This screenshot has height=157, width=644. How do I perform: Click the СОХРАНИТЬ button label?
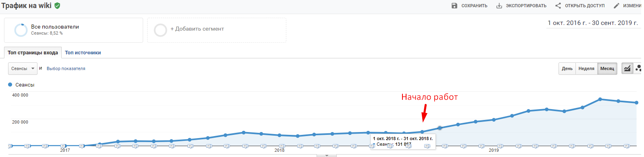point(474,6)
